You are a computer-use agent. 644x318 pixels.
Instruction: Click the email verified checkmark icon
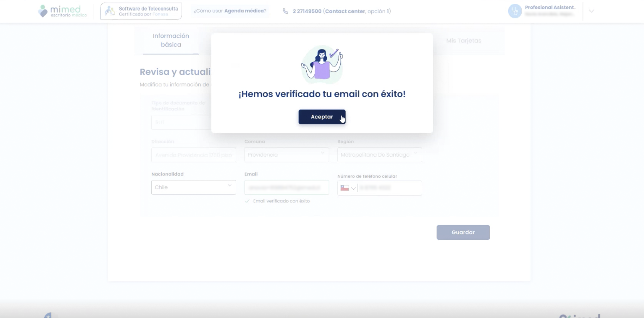pos(247,201)
